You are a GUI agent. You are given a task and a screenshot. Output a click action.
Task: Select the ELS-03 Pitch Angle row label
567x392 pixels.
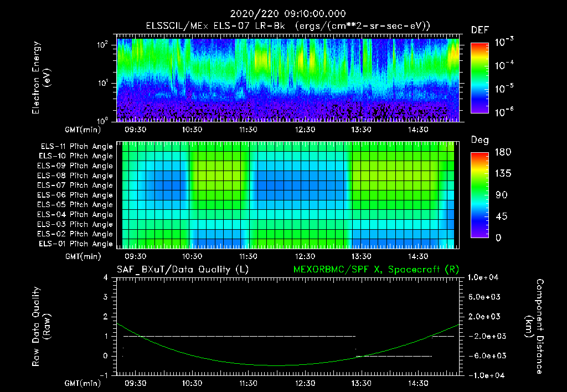(x=75, y=224)
